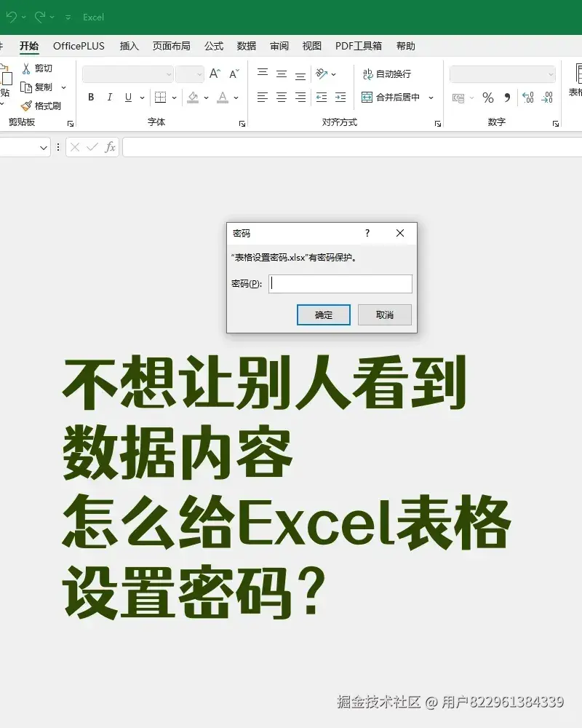Open the 插入 tab

pyautogui.click(x=129, y=46)
